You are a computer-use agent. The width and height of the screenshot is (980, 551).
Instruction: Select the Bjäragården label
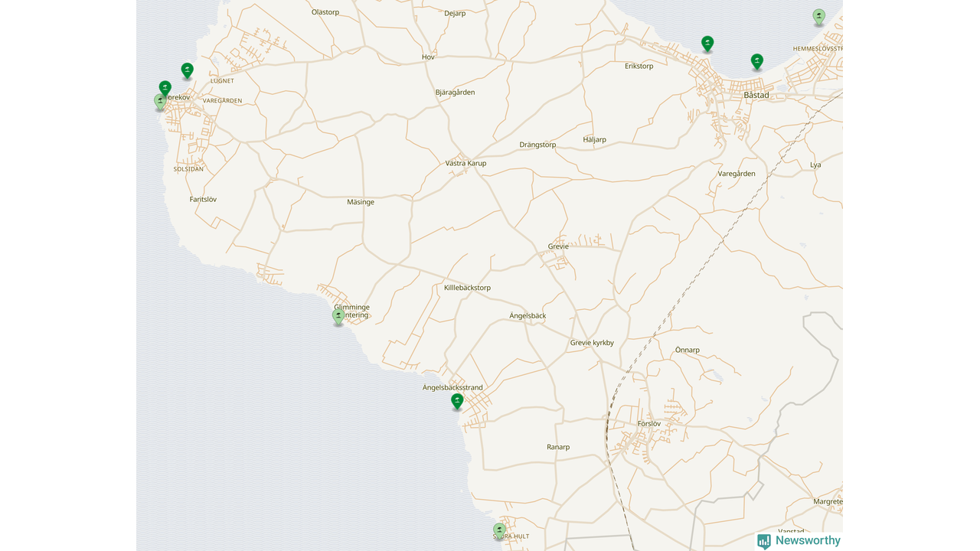click(x=455, y=92)
